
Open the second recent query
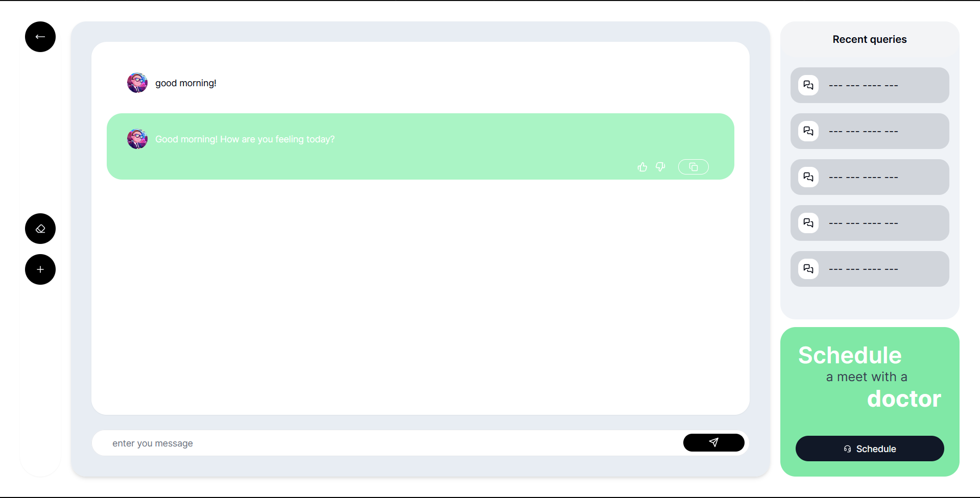tap(870, 131)
